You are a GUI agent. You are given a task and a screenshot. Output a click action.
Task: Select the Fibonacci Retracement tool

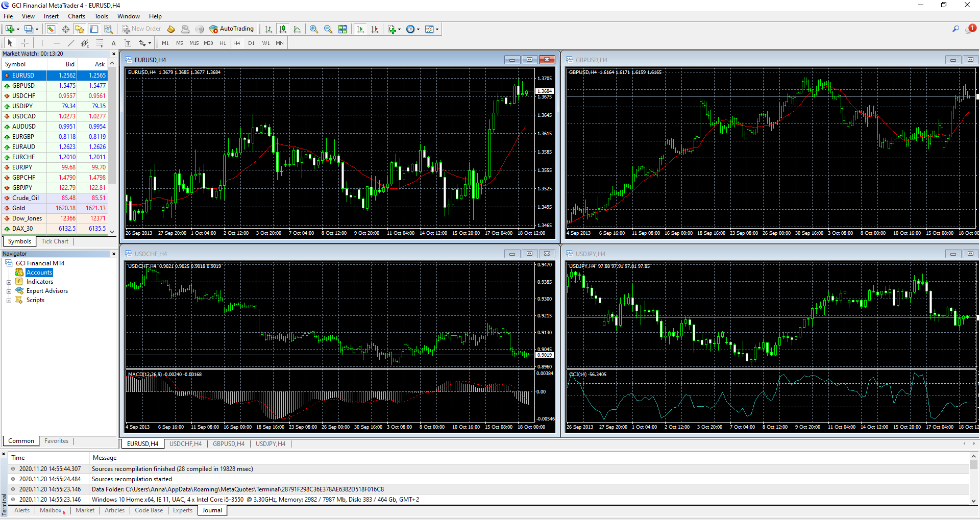click(99, 43)
